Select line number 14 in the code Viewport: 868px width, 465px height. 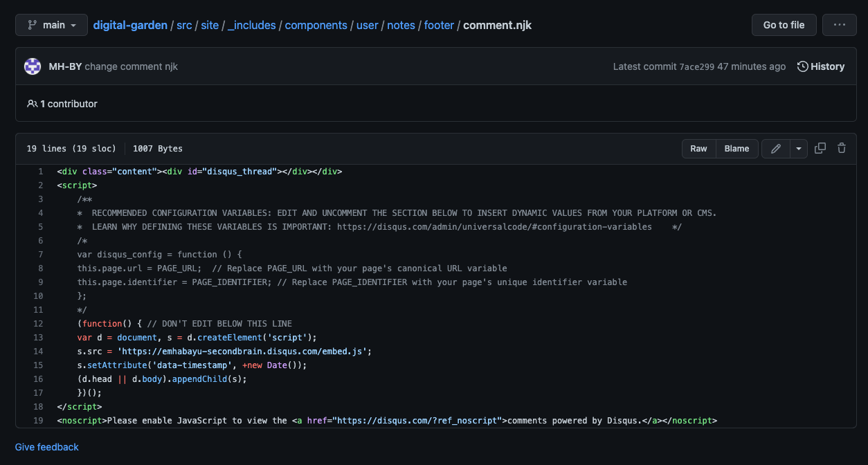[x=38, y=352]
